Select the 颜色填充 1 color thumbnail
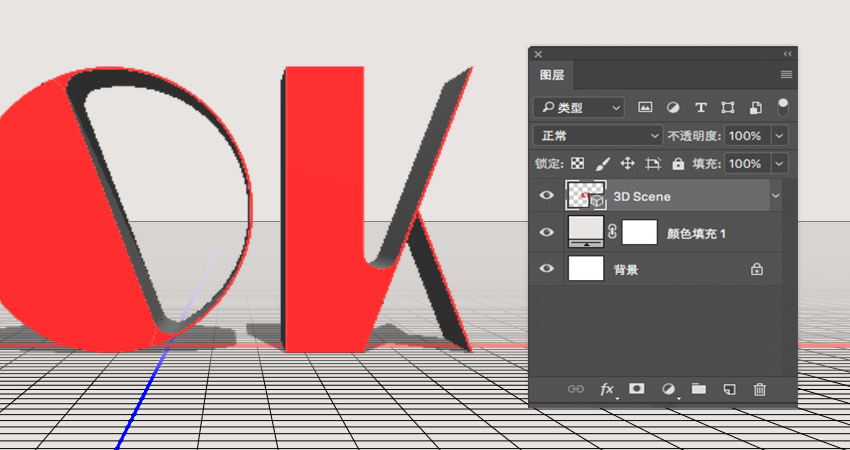The width and height of the screenshot is (850, 450). tap(586, 232)
